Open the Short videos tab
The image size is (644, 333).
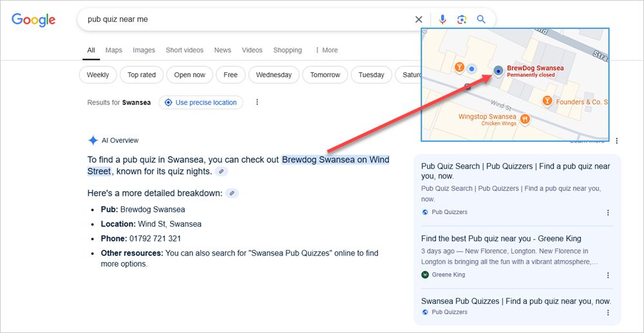pyautogui.click(x=184, y=50)
